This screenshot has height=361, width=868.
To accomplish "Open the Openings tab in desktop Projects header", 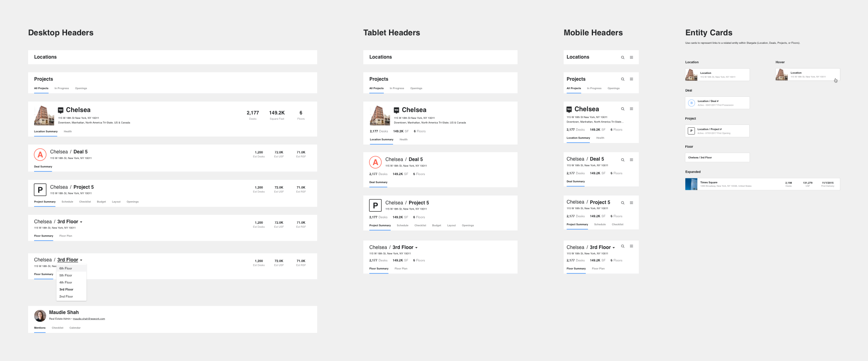I will click(x=81, y=88).
